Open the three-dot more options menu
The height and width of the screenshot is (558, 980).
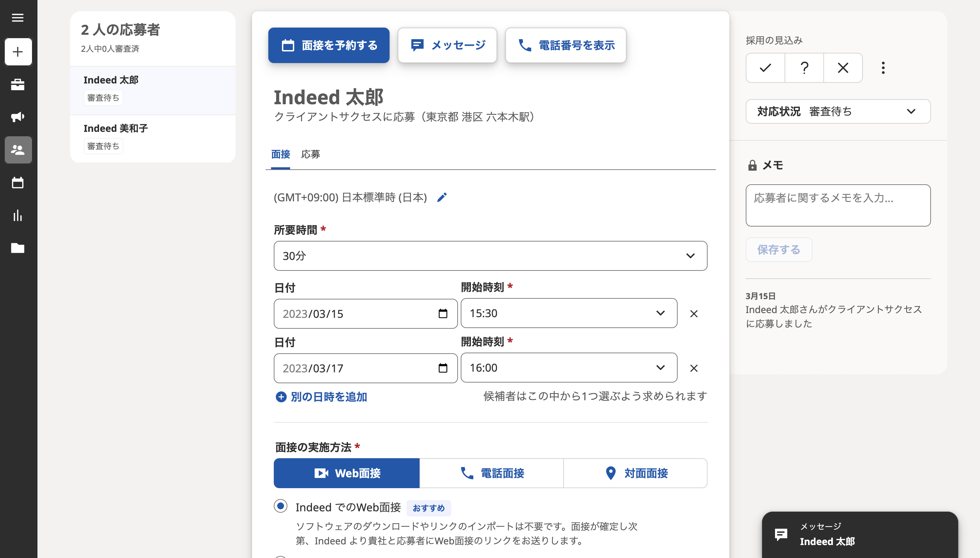(x=883, y=68)
